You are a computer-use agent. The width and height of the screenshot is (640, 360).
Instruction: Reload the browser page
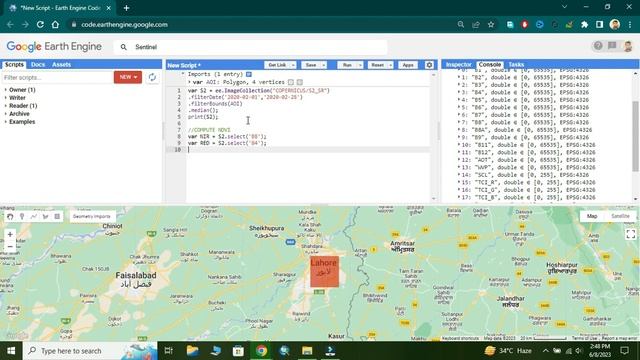click(x=40, y=24)
